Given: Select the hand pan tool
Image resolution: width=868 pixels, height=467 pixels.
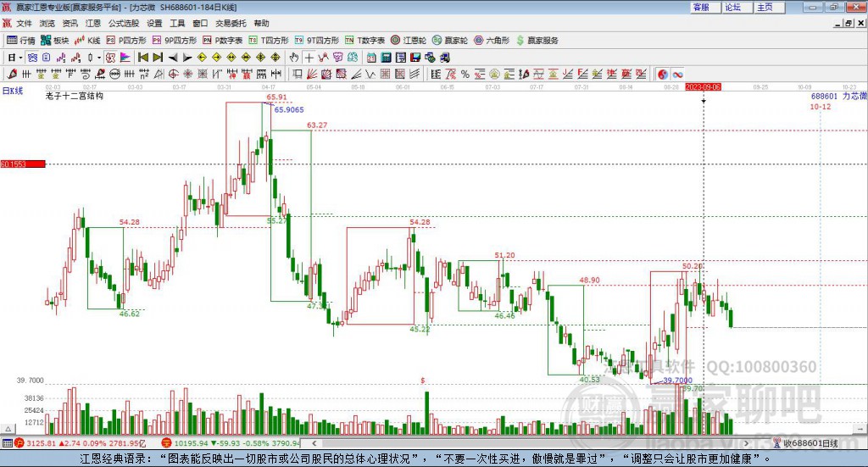Looking at the screenshot, I should [294, 58].
